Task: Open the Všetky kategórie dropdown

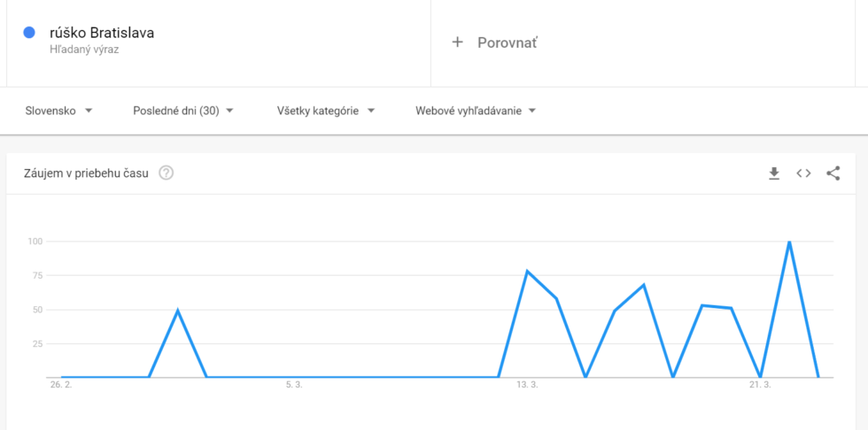Action: [x=326, y=111]
